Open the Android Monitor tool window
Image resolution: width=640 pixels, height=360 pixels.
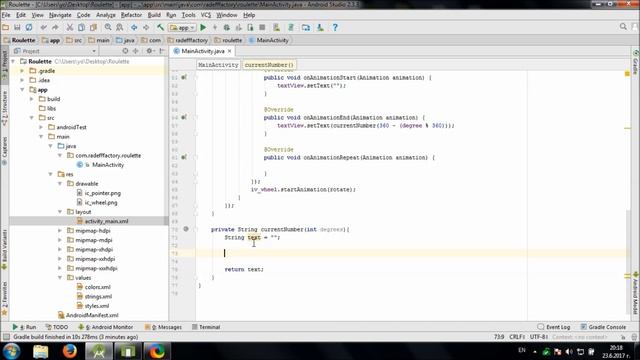point(106,327)
